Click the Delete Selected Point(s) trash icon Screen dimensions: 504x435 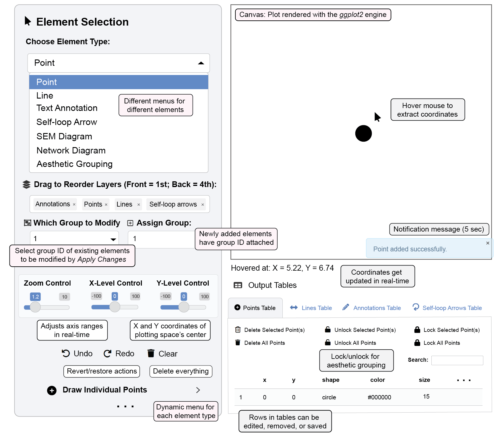tap(238, 330)
